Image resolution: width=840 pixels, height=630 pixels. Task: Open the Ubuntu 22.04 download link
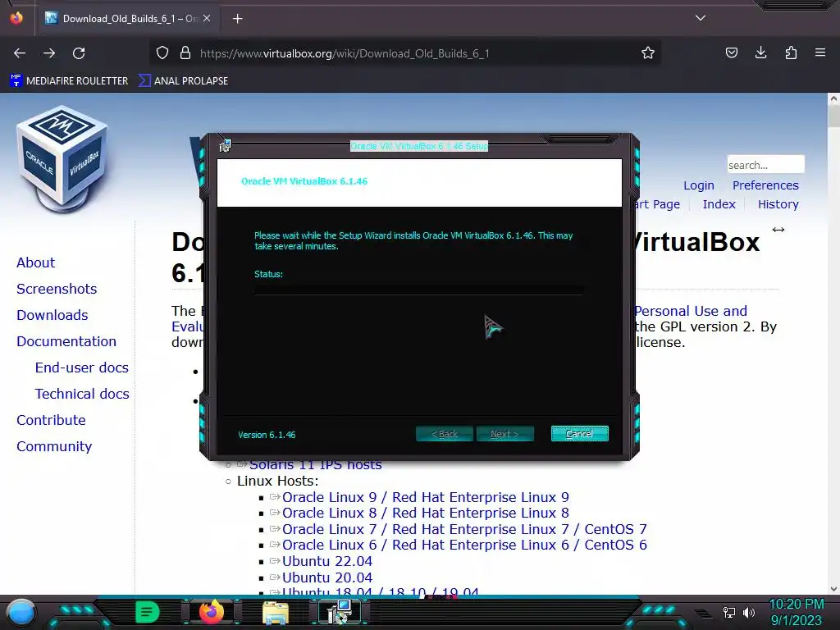click(x=327, y=561)
